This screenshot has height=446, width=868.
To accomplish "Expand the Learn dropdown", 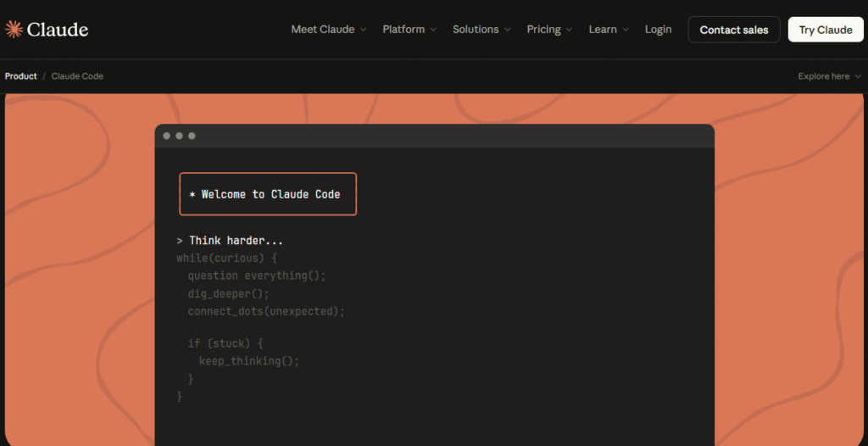I will (603, 30).
